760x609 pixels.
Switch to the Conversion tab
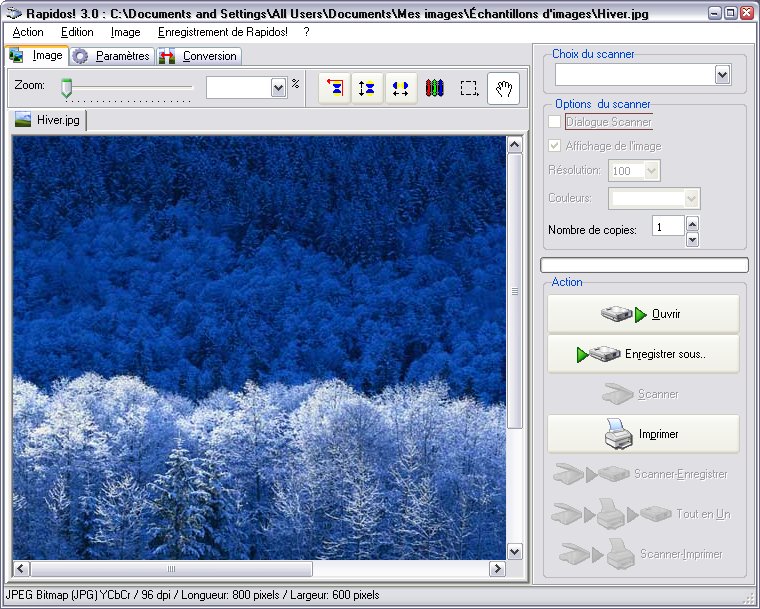pyautogui.click(x=199, y=56)
